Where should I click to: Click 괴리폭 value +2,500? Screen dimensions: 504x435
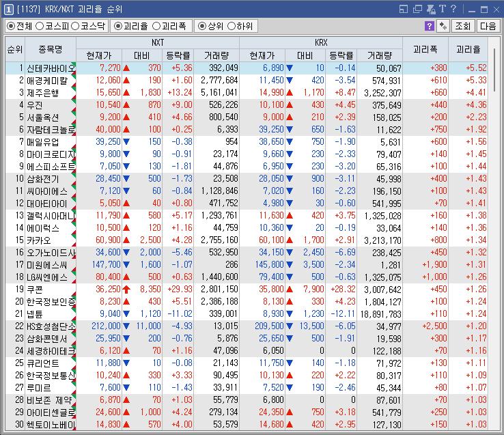[x=434, y=326]
